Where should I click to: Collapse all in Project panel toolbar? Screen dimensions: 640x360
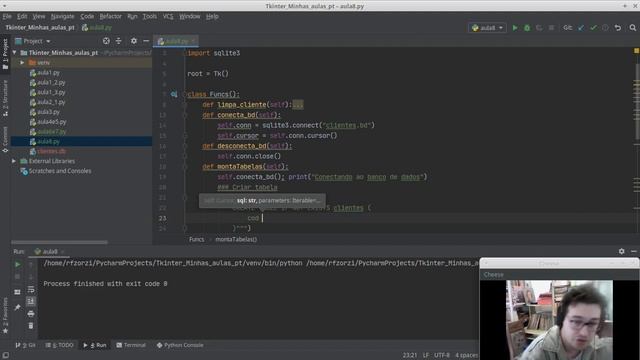[x=118, y=41]
